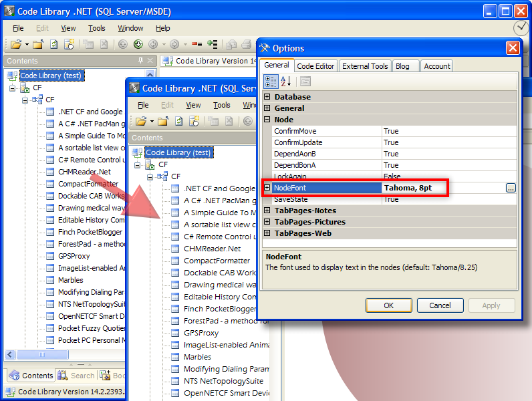Click the open-folder icon in the front Code Library window

[x=141, y=121]
